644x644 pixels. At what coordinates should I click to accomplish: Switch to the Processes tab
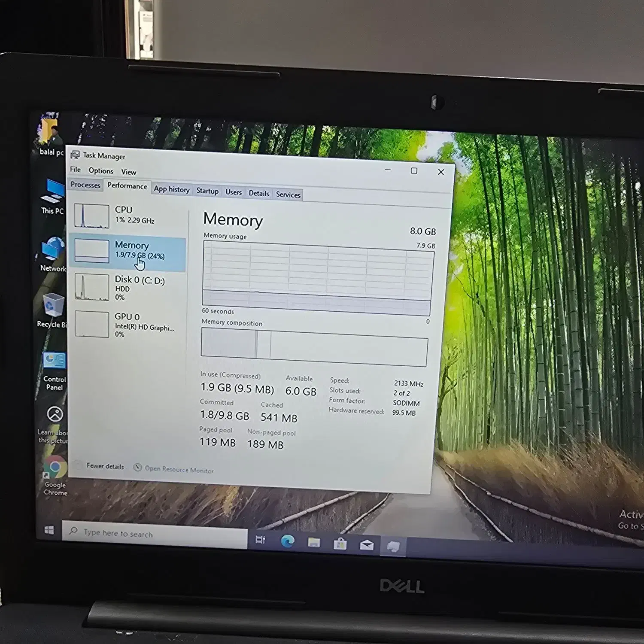pos(85,185)
